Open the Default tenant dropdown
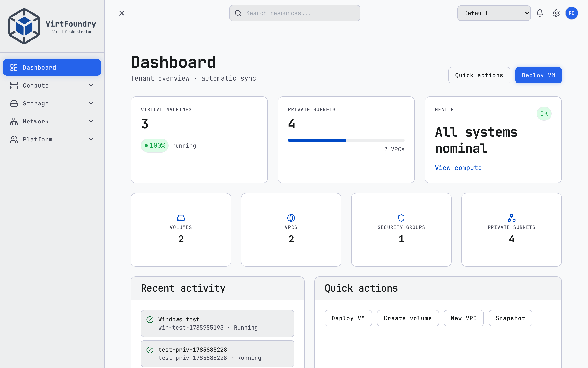 tap(494, 13)
